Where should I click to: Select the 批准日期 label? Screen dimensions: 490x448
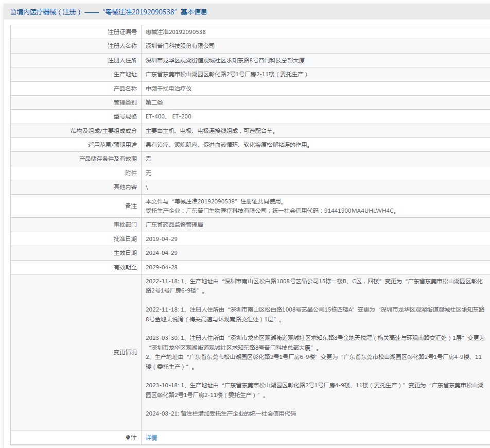[125, 239]
